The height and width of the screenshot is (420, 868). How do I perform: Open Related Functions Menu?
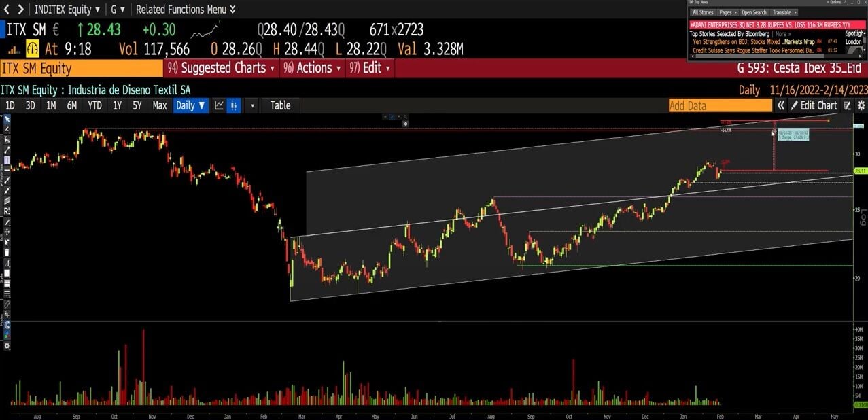[186, 10]
